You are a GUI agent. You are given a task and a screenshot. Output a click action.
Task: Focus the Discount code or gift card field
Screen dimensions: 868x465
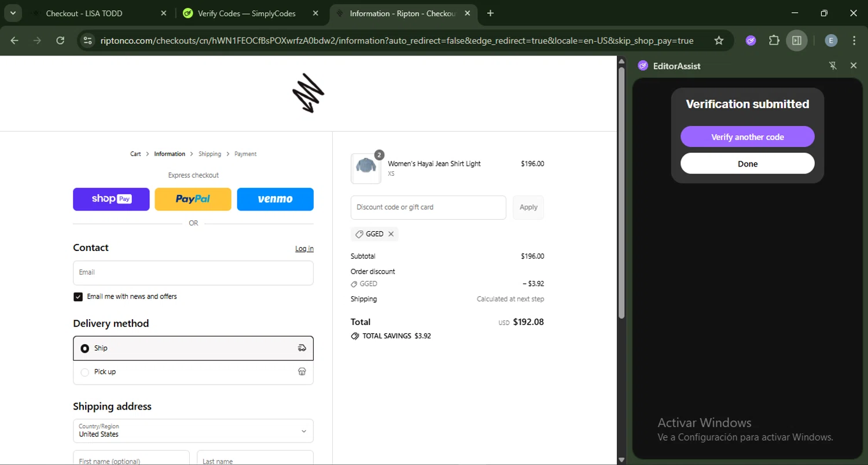[x=428, y=207]
